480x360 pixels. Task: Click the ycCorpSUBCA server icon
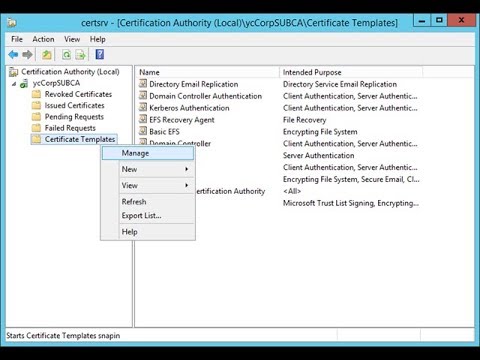tap(24, 83)
